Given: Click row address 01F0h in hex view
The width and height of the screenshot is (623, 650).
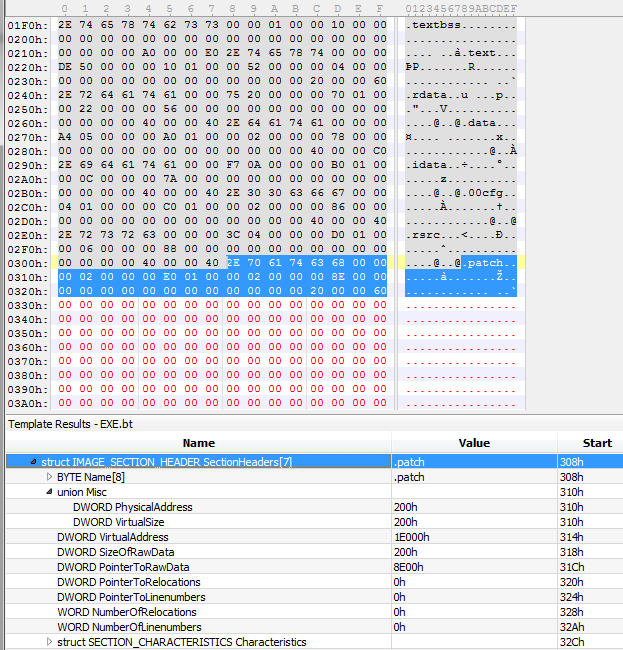Looking at the screenshot, I should pyautogui.click(x=28, y=26).
